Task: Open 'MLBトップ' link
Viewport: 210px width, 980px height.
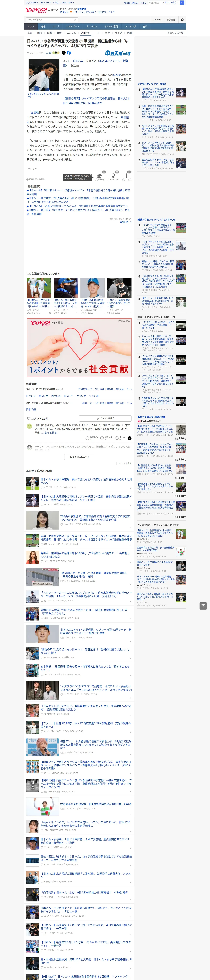Action: tap(87, 403)
